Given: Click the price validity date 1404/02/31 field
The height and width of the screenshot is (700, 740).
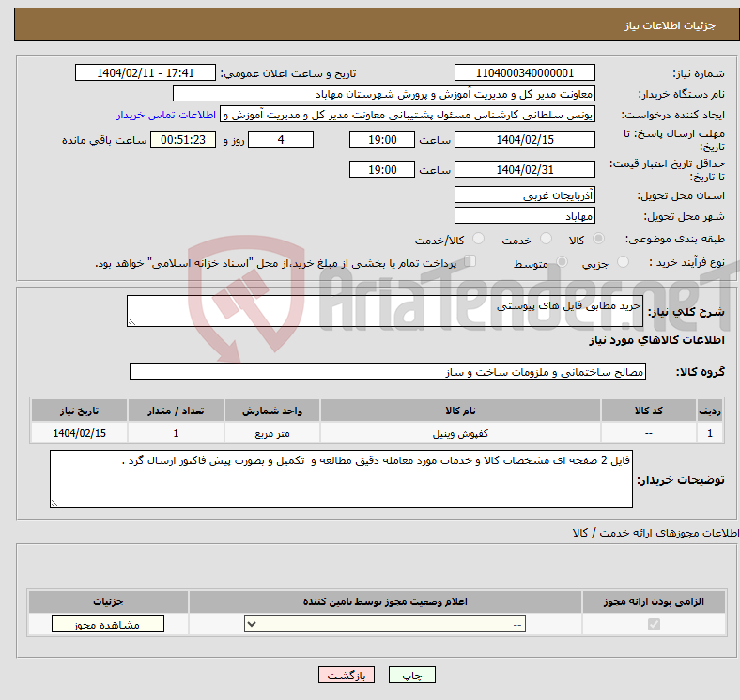Looking at the screenshot, I should click(524, 169).
